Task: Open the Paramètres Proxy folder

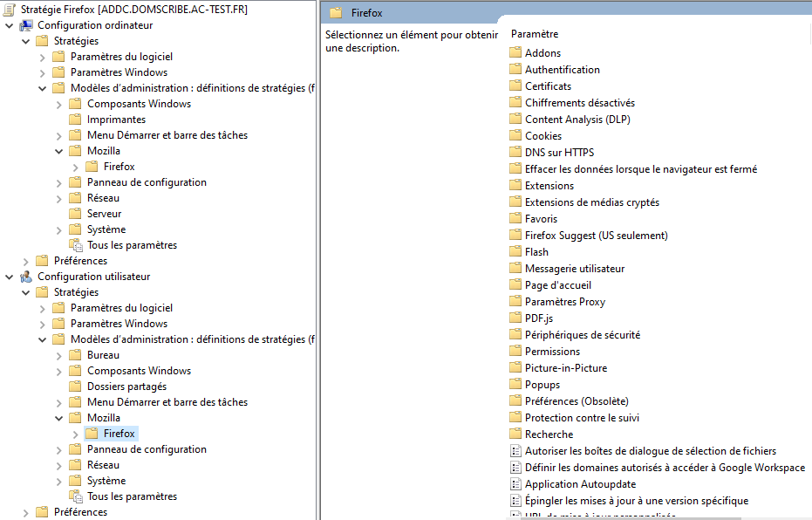Action: pos(565,301)
